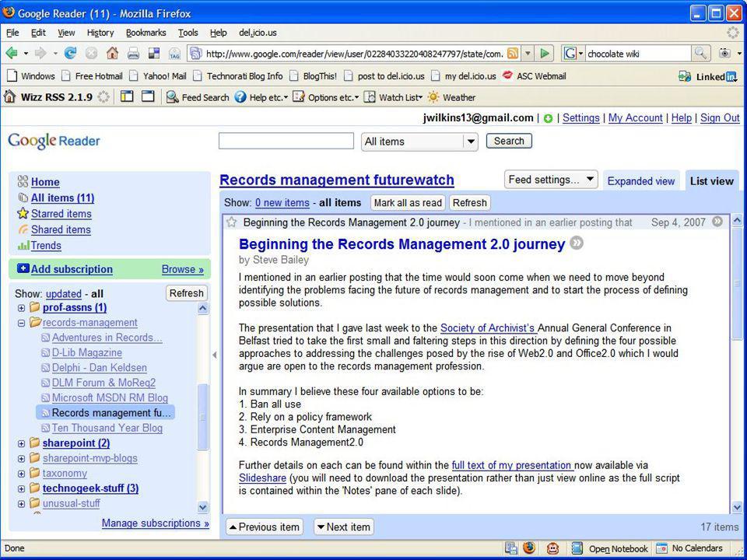Expand the prof-assns folder
747x560 pixels.
coord(22,308)
